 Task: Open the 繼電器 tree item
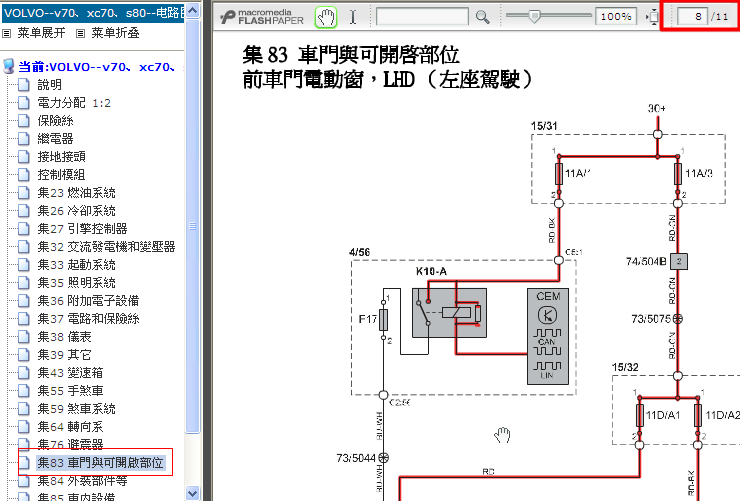pyautogui.click(x=55, y=139)
